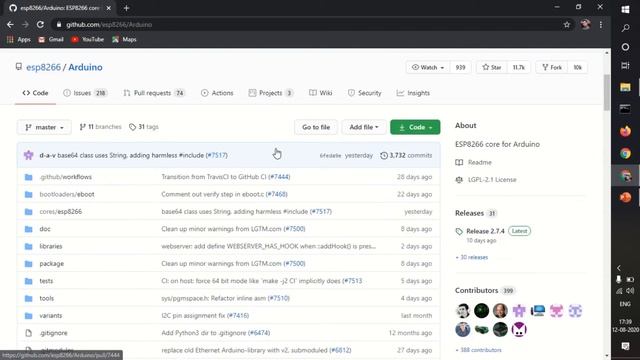
Task: Click the address bar URL
Action: pyautogui.click(x=109, y=24)
